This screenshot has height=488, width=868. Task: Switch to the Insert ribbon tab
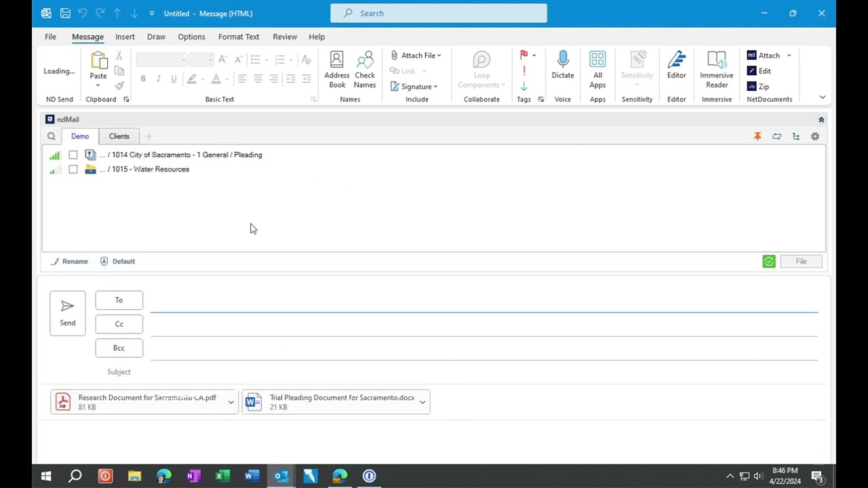125,37
